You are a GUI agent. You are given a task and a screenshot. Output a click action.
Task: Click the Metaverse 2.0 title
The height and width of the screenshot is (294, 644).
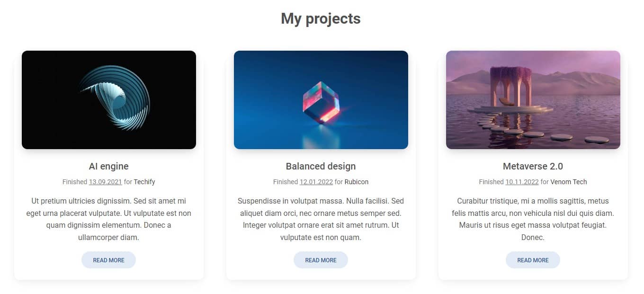(x=533, y=166)
